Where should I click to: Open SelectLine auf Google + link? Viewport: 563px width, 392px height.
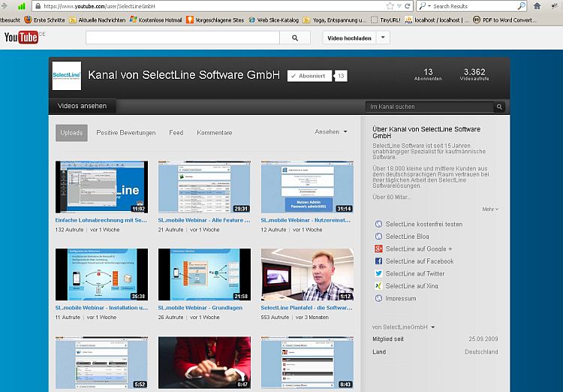[419, 249]
